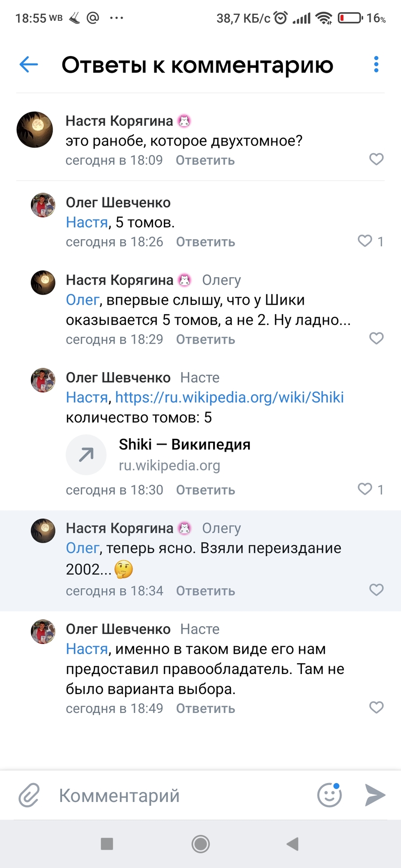This screenshot has height=868, width=401.
Task: Tap the 'Настя' mention in the 18:49 reply
Action: (87, 649)
